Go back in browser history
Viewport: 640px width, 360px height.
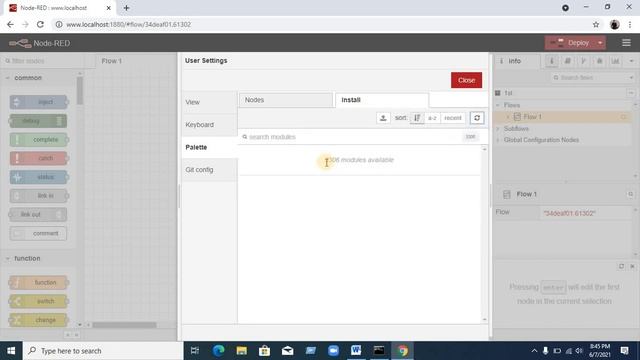[10, 24]
